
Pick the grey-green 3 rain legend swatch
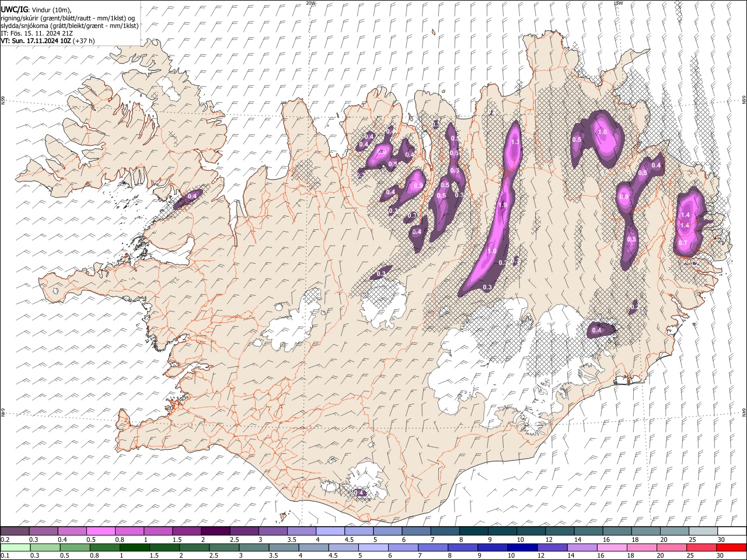pos(254,547)
